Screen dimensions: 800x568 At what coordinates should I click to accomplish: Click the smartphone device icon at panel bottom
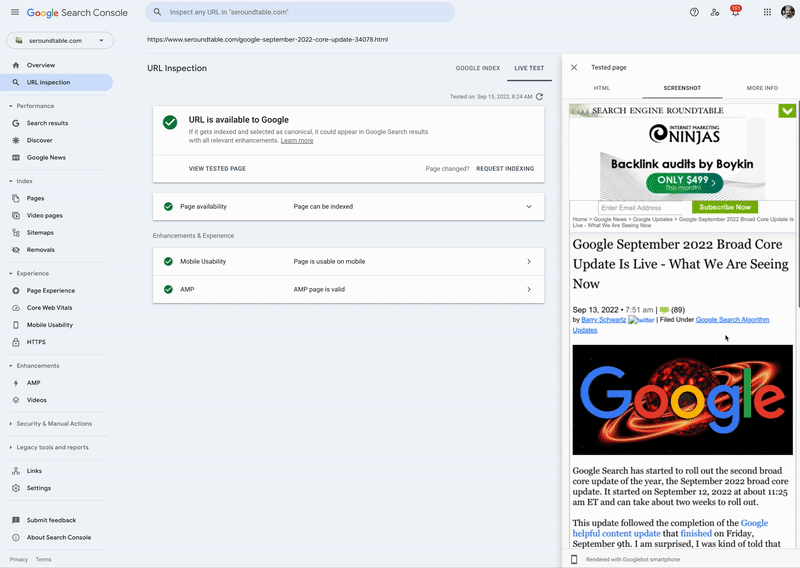574,559
